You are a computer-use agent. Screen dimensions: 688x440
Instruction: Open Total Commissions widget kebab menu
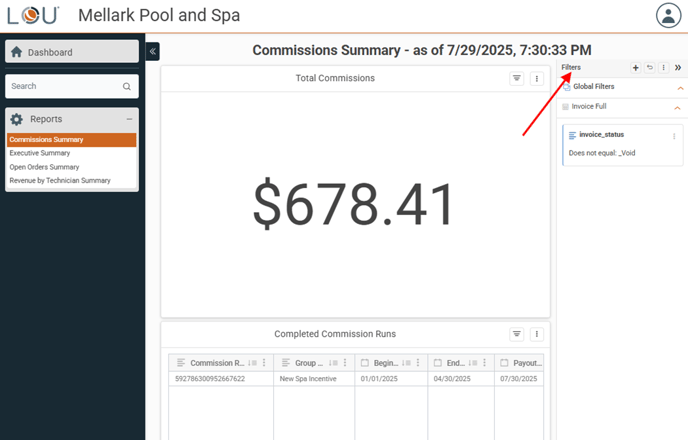pyautogui.click(x=537, y=78)
